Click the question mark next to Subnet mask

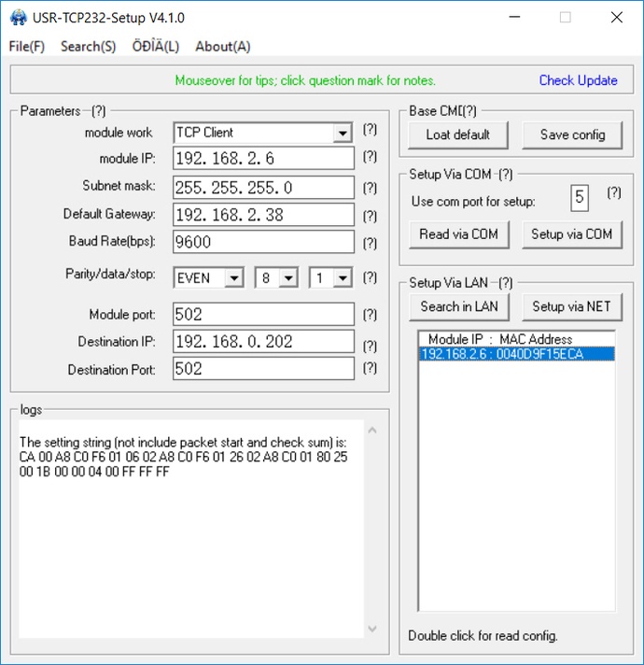[370, 188]
